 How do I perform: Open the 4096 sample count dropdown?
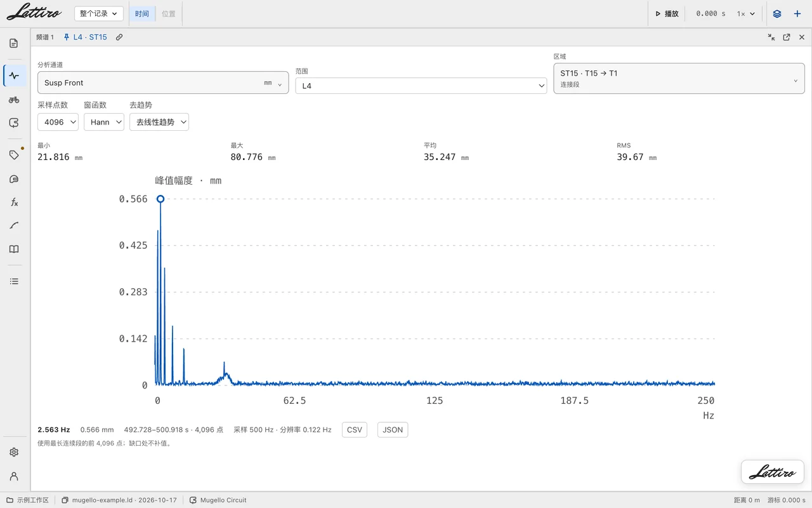tap(58, 122)
